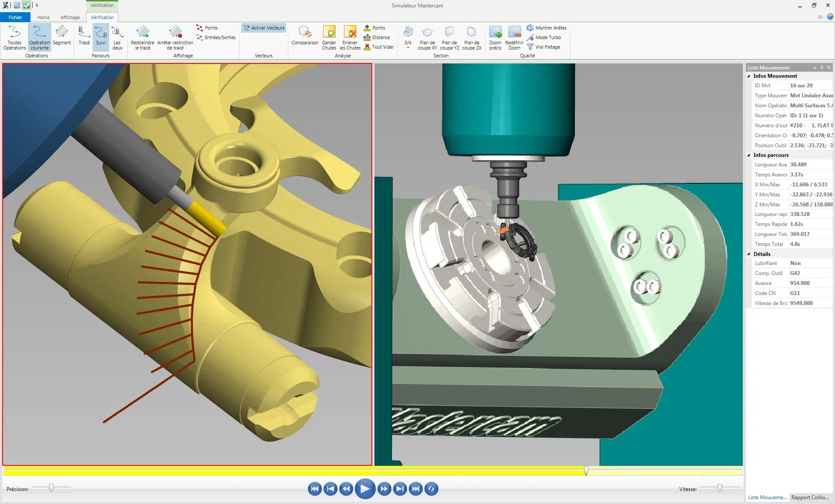Open the help icon
Screen dimensions: 835x504
[x=830, y=17]
